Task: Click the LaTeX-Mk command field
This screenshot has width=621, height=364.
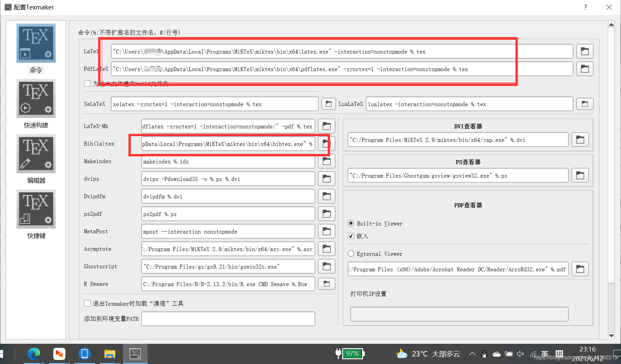Action: [x=228, y=126]
